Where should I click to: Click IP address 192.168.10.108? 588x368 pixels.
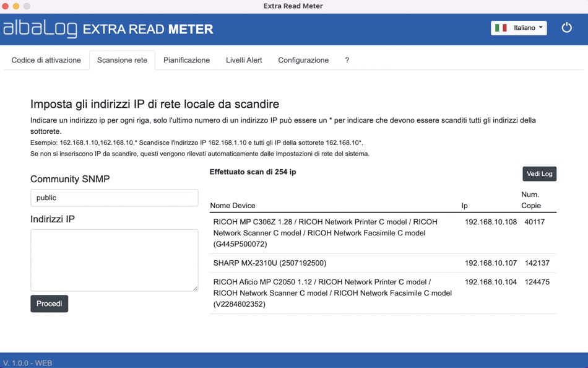click(490, 222)
